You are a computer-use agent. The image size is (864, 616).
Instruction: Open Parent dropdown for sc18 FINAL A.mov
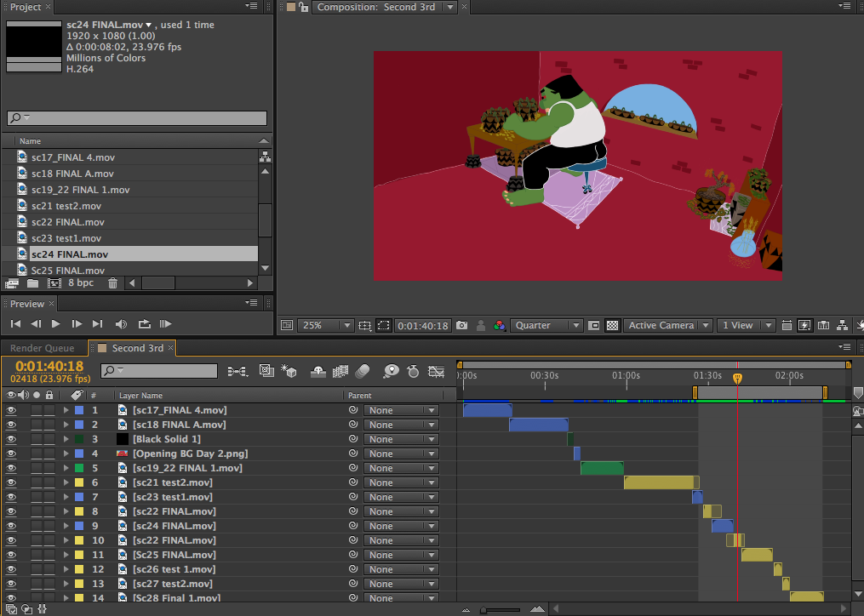coord(401,425)
